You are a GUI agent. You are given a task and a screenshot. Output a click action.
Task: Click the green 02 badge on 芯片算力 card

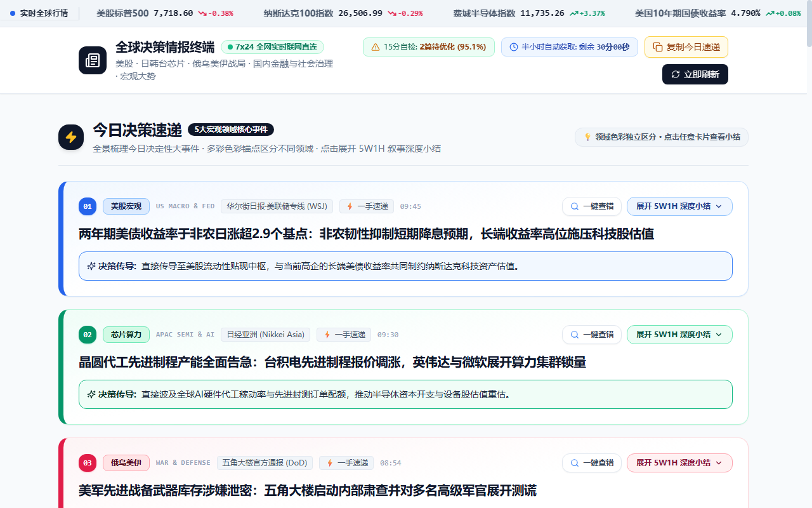click(88, 335)
